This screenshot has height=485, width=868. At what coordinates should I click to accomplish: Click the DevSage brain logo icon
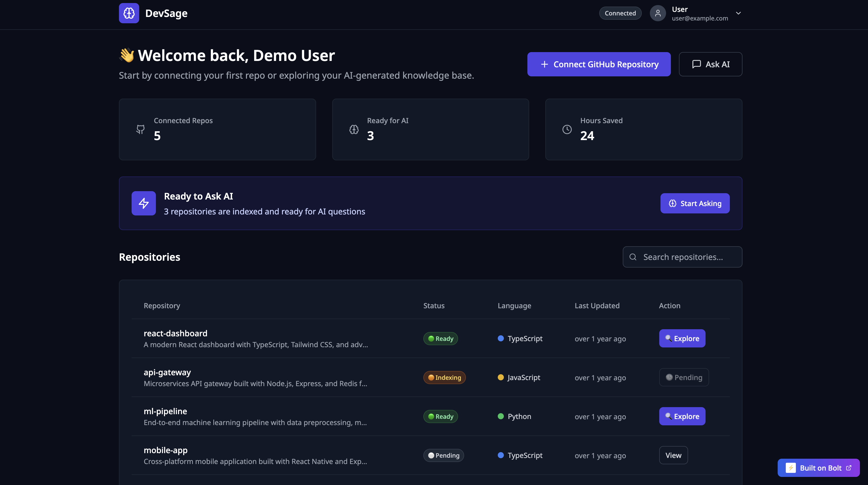(x=129, y=13)
